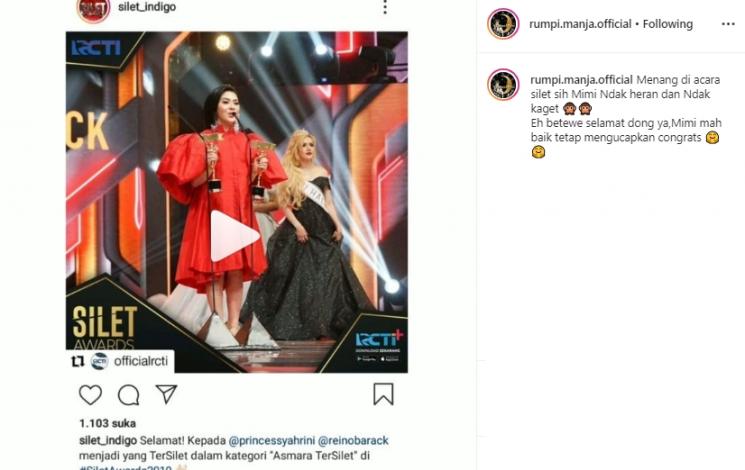Screen dimensions: 745x470
Task: Play the Silet Awards video
Action: click(234, 236)
